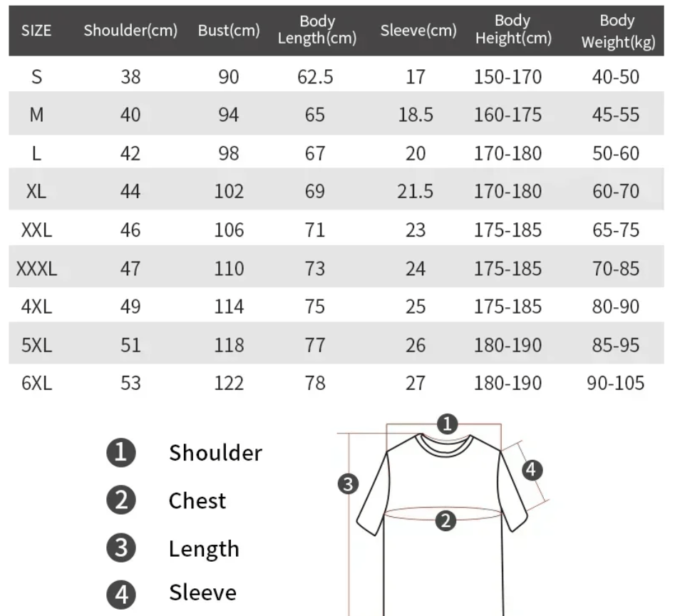Click the sleeve marker 4 right of the t-shirt

pos(532,470)
